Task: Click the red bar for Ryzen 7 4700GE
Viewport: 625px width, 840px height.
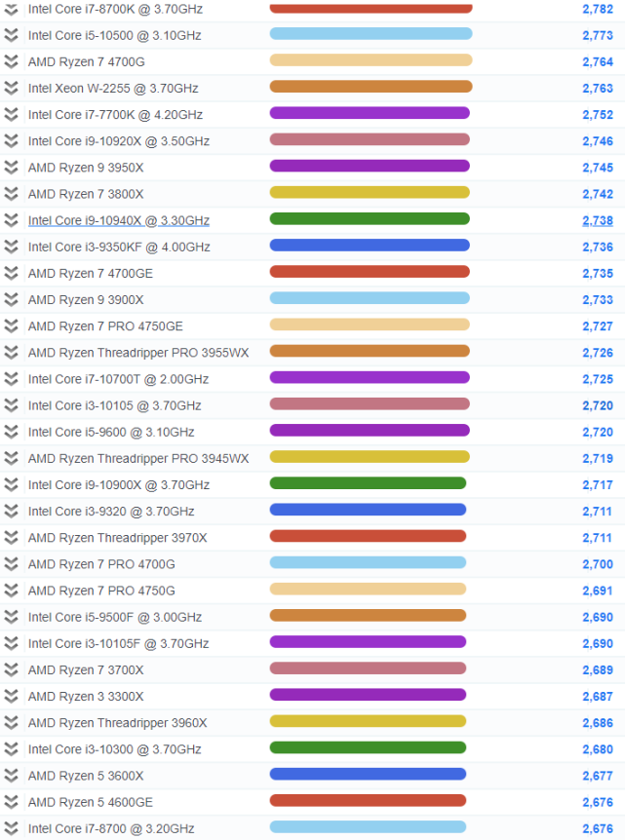Action: (x=370, y=272)
